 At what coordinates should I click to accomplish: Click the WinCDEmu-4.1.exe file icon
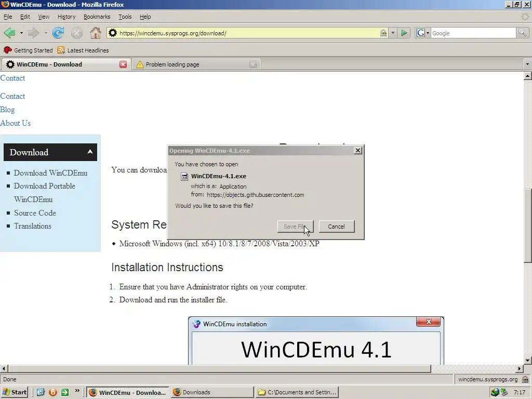click(x=184, y=176)
